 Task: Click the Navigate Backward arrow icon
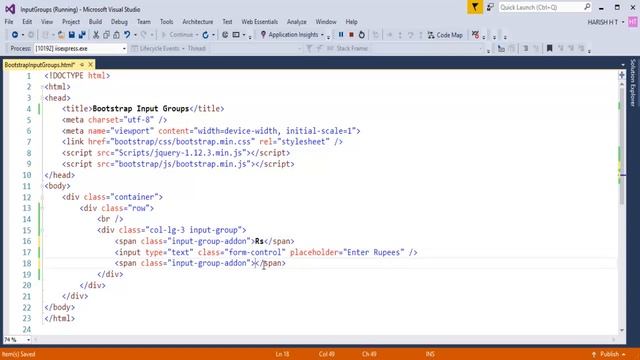point(15,35)
